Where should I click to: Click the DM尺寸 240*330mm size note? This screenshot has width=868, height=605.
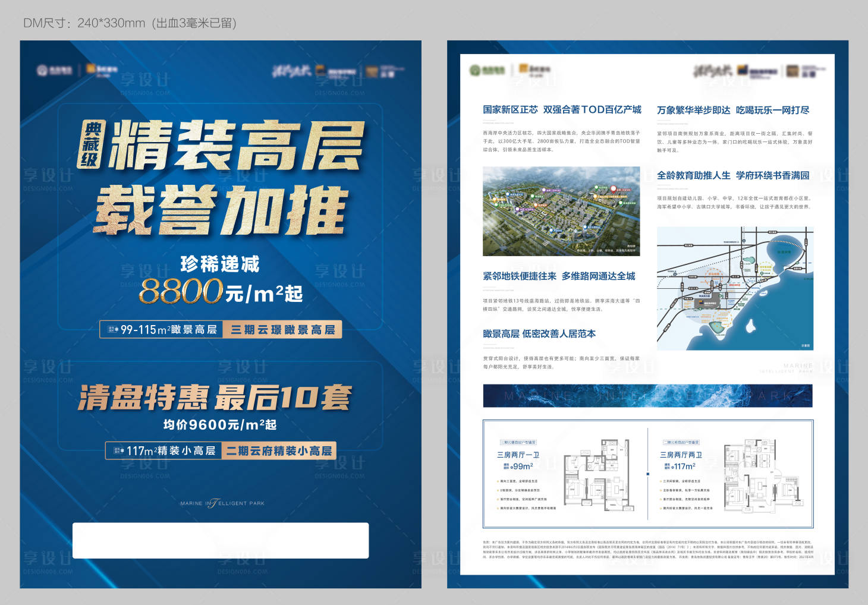point(130,23)
